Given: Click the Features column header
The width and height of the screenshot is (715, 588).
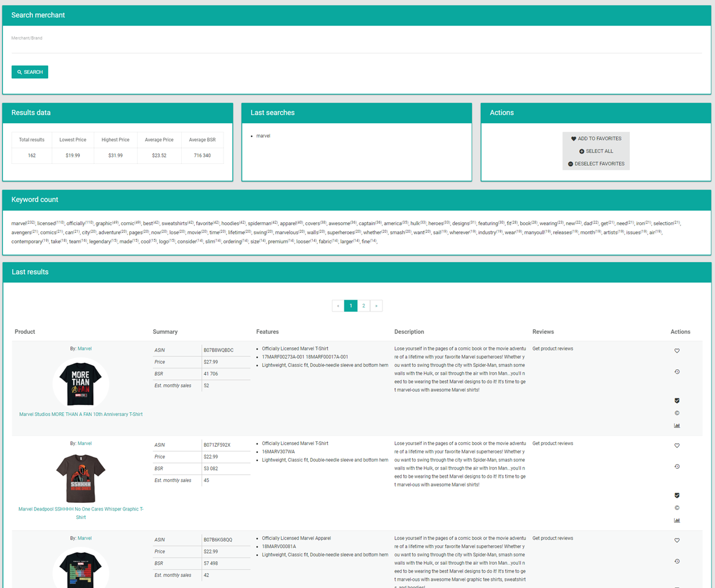Looking at the screenshot, I should (x=268, y=332).
